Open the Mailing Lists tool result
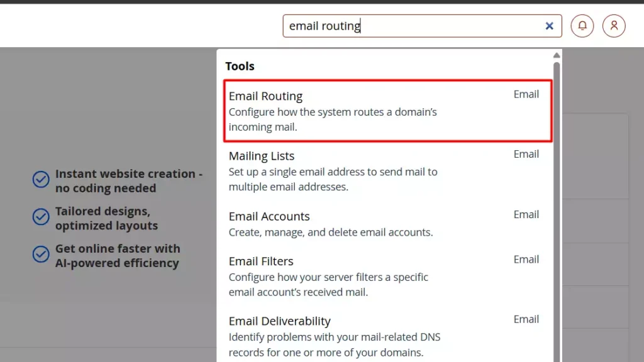Screen dimensions: 644x362 [x=387, y=171]
